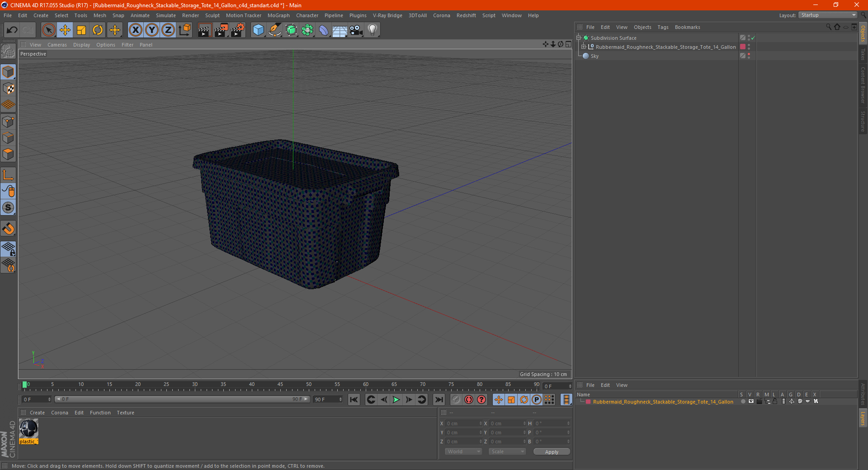Enable Points mode in left sidebar
Viewport: 868px width, 470px height.
pyautogui.click(x=8, y=122)
